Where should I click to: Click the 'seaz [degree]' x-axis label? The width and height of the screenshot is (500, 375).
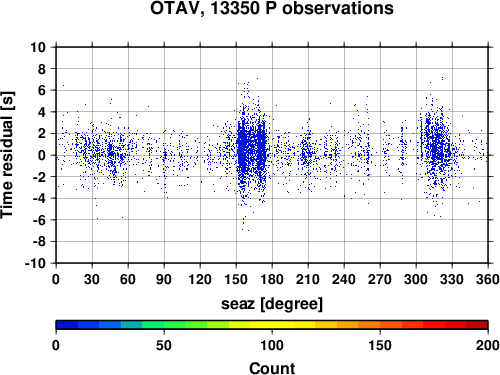pyautogui.click(x=272, y=304)
